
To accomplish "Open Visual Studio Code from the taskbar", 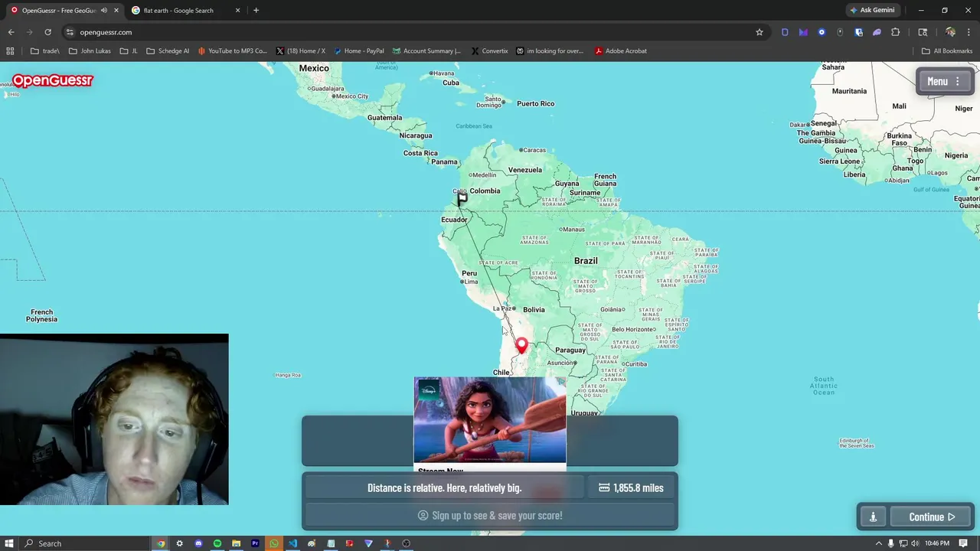I will coord(292,543).
